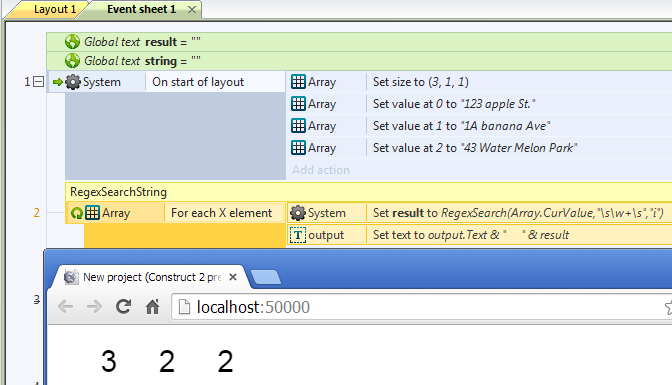The height and width of the screenshot is (385, 672).
Task: Close the New project browser tab
Action: coord(233,277)
